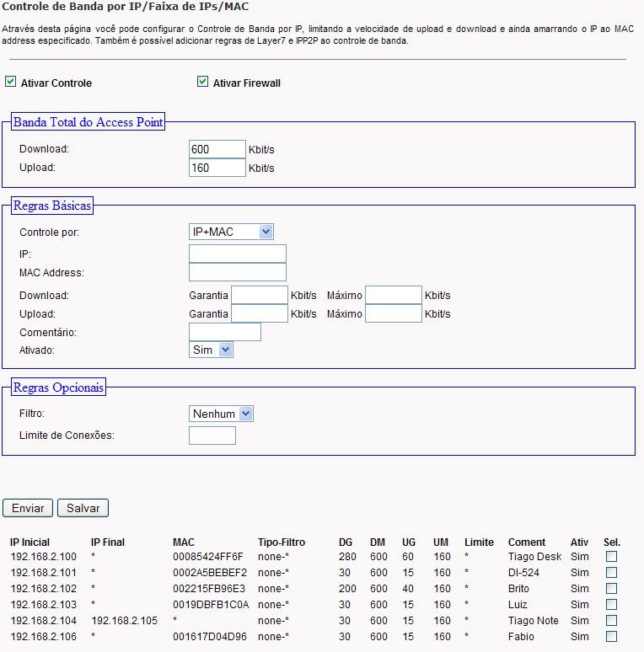The image size is (644, 652).
Task: Click MAC 0019DBFB1C0A cell
Action: point(211,605)
